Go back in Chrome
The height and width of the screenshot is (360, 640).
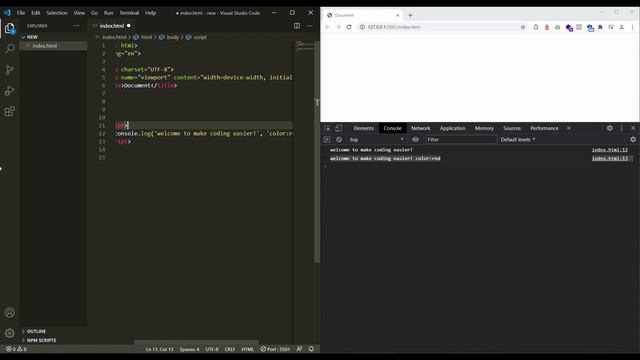(327, 27)
